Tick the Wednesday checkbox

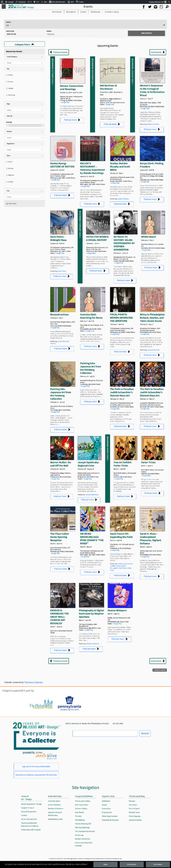click(7, 95)
